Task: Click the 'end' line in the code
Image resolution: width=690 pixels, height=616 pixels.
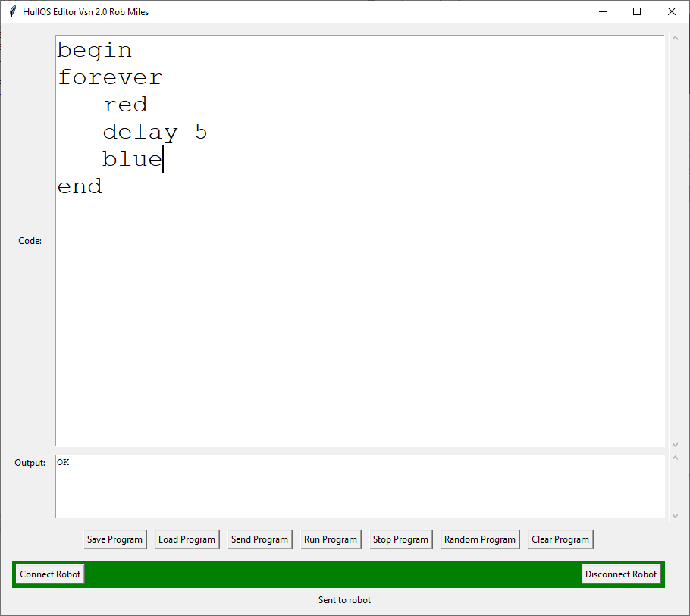Action: coord(80,186)
